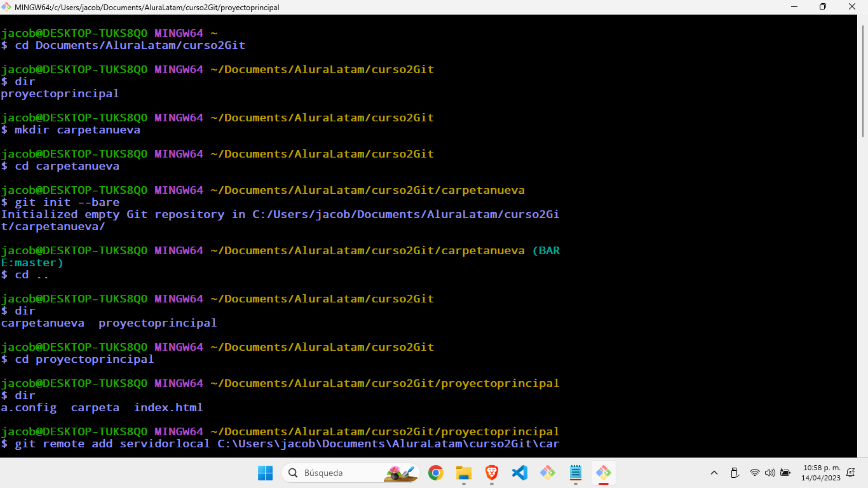Click the '$ cd Documents/AluraLatam/curso2Git' command
Viewport: 868px width, 488px height.
point(123,45)
